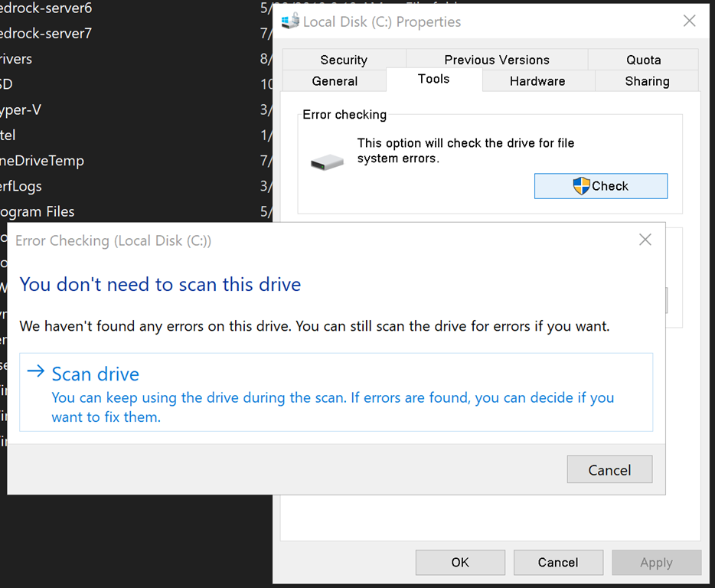Screen dimensions: 715x588
Task: Select the bedrock-server6 folder in file list
Action: 46,8
